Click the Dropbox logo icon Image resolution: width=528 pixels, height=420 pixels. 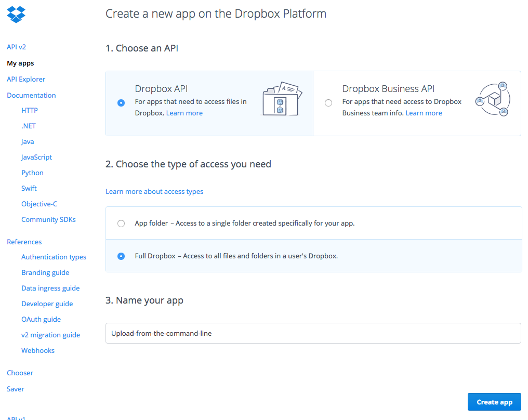(16, 14)
